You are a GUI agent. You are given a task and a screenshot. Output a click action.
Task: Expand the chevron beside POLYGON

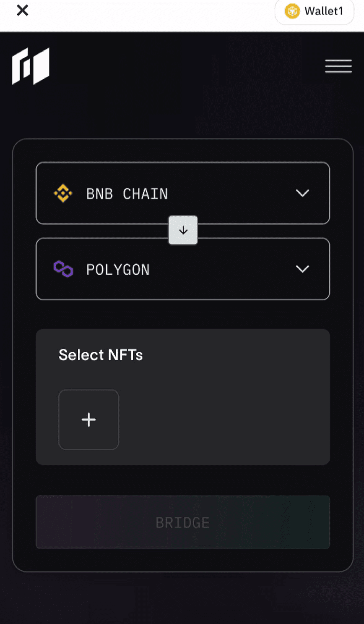coord(302,269)
